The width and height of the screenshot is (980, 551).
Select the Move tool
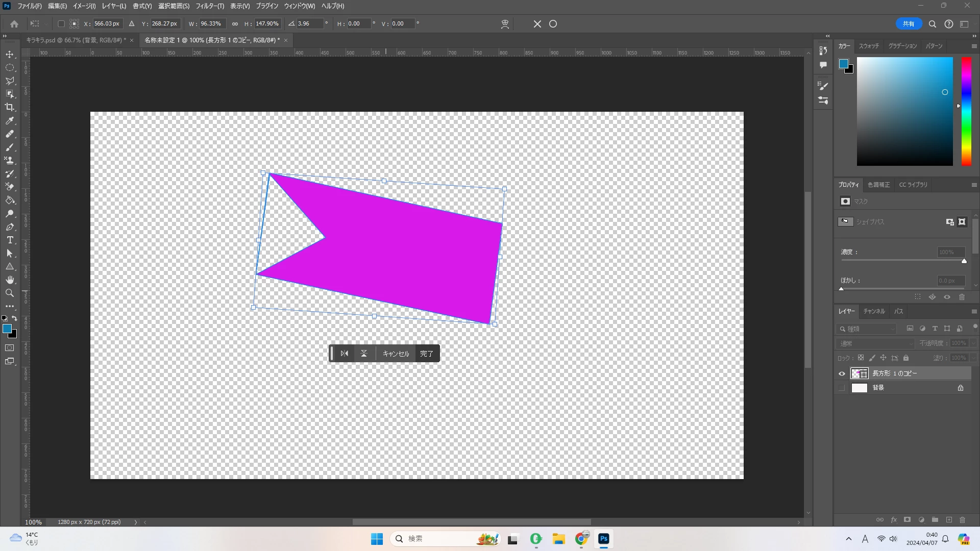10,54
